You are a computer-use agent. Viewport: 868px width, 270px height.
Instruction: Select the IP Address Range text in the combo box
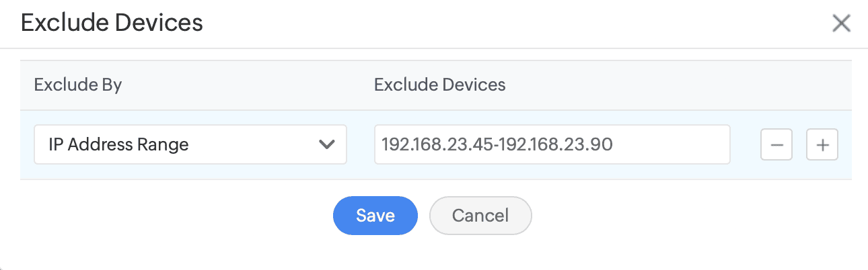[118, 144]
